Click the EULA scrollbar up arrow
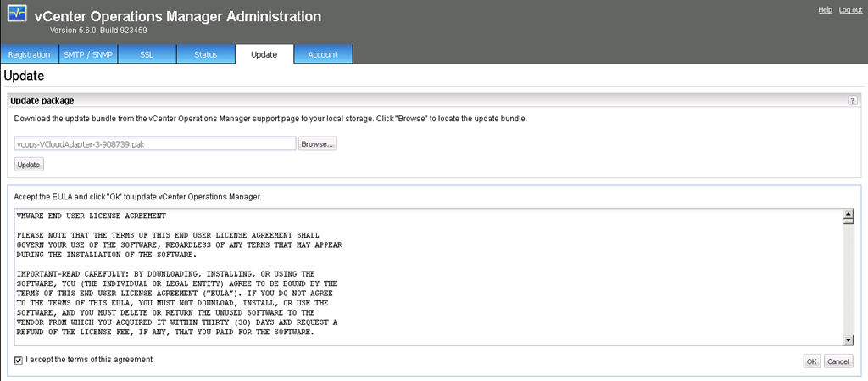The height and width of the screenshot is (381, 868). pyautogui.click(x=849, y=216)
